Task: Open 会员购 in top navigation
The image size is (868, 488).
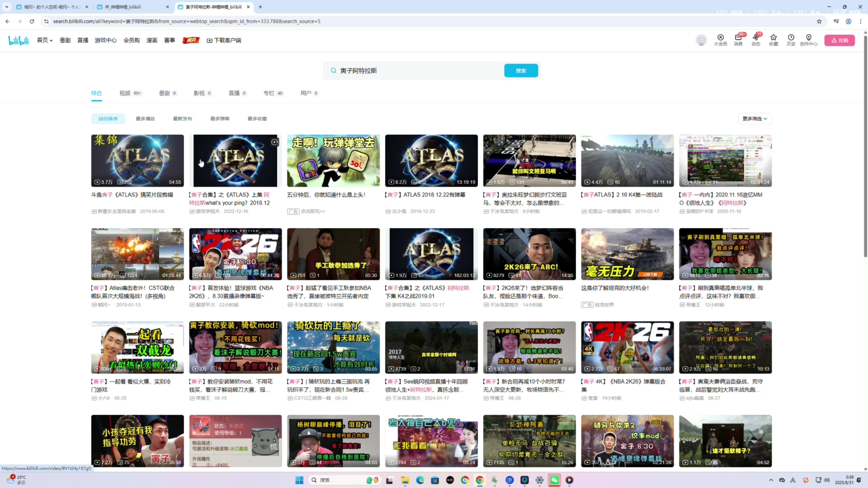Action: (x=132, y=40)
